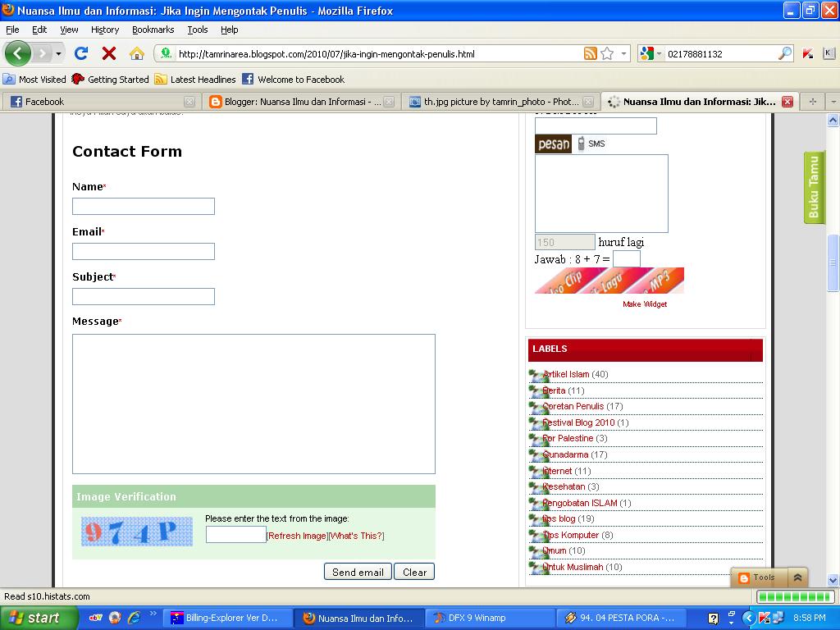Click the SMS message text area
This screenshot has height=630, width=840.
(601, 194)
